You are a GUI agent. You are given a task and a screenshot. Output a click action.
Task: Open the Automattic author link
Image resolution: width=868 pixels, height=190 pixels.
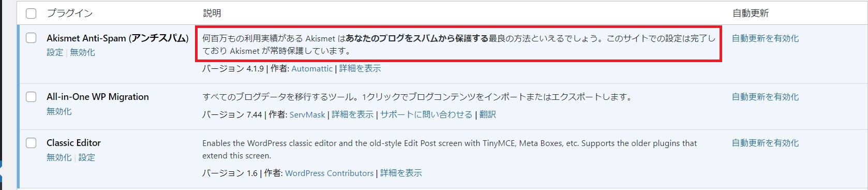[x=312, y=68]
